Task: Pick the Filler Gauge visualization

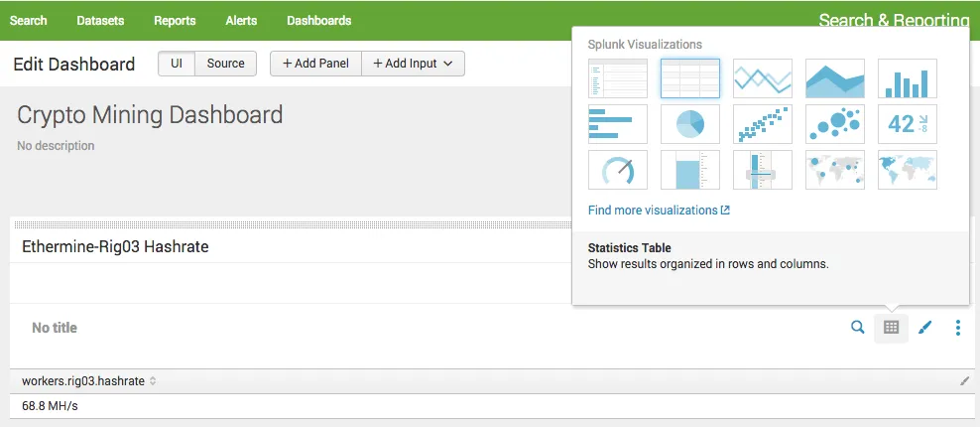Action: pos(690,170)
